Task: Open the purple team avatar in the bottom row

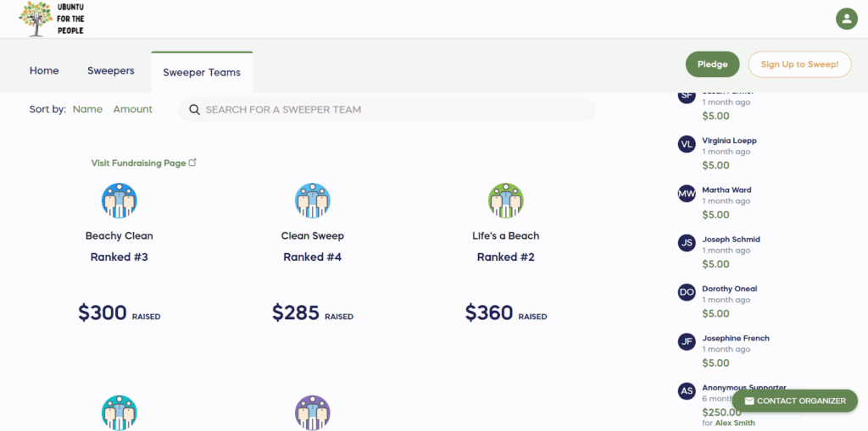Action: (x=312, y=412)
